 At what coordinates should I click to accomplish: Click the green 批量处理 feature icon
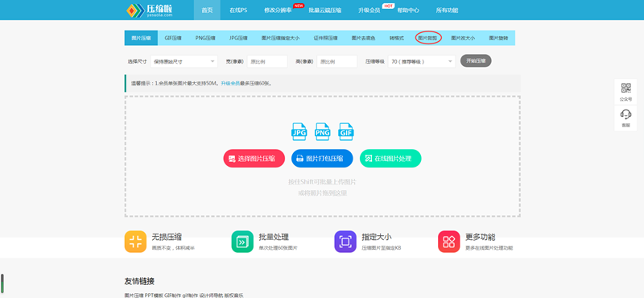point(242,242)
